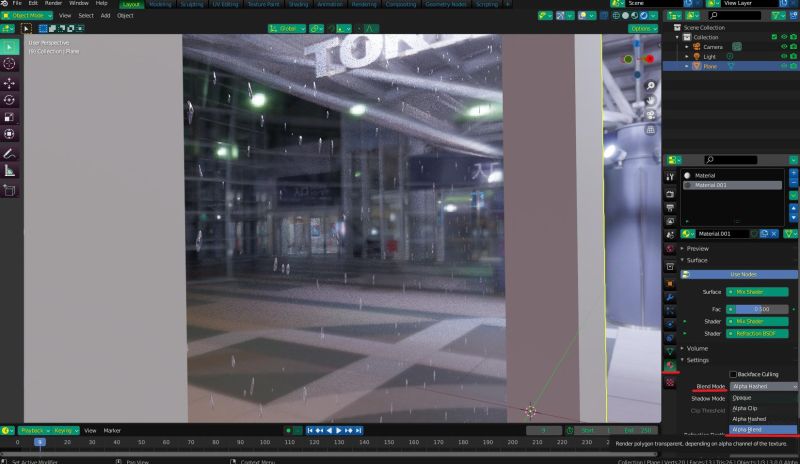Open the Blend Mode dropdown
Viewport: 800px width, 464px height.
click(764, 386)
